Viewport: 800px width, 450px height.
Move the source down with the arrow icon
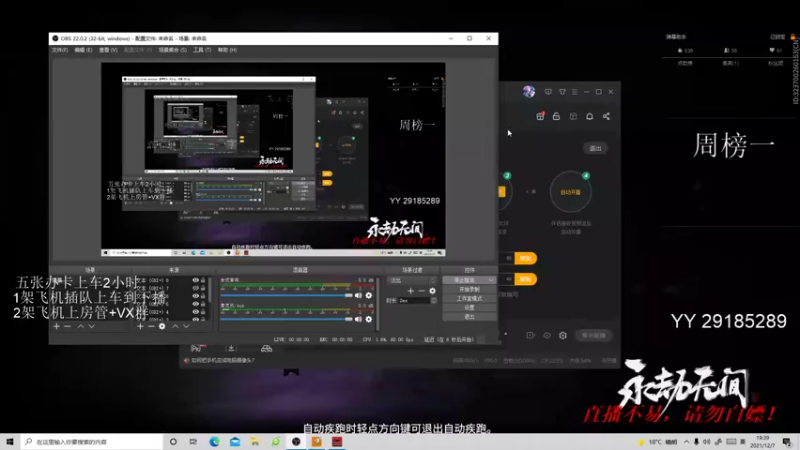click(186, 326)
